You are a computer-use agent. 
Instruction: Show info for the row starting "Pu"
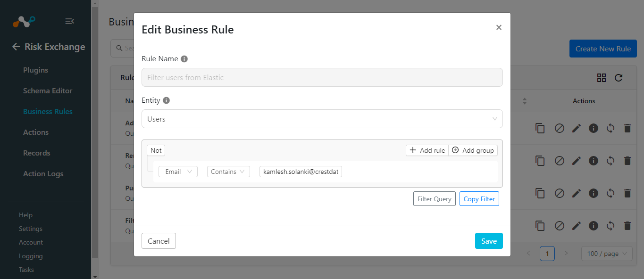tap(594, 193)
